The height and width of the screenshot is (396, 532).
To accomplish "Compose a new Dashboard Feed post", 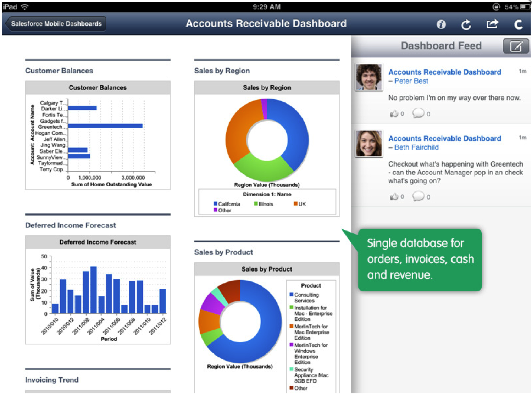I will (516, 46).
